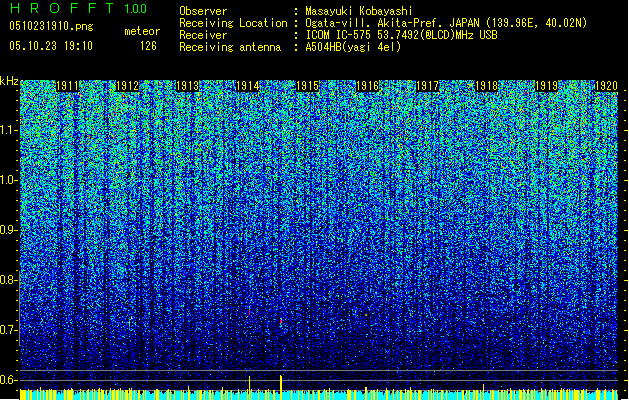Click the 1911 time marker label

pos(67,86)
